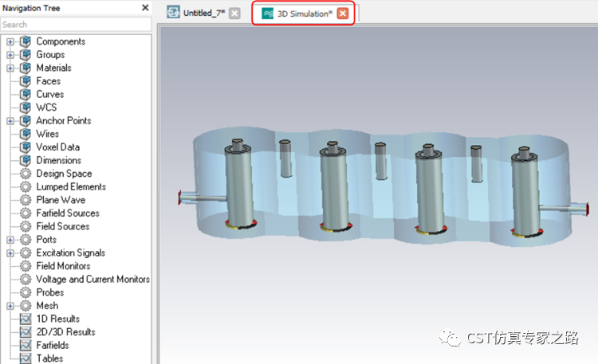Close the Navigation Tree panel

point(145,8)
